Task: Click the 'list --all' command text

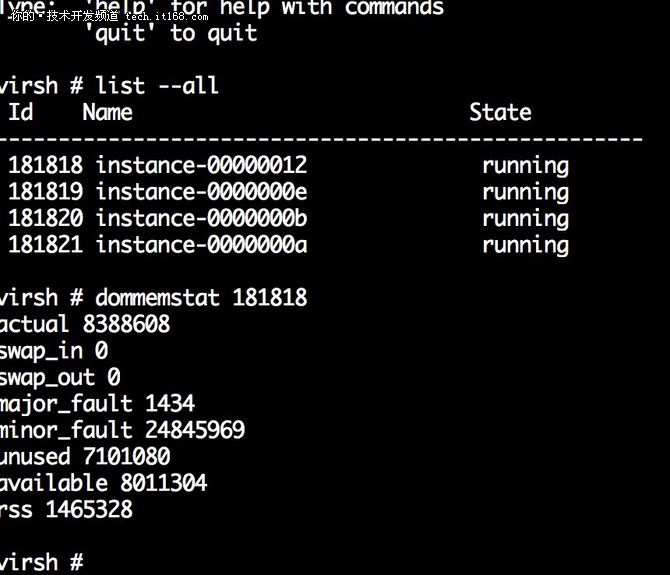Action: [x=157, y=85]
